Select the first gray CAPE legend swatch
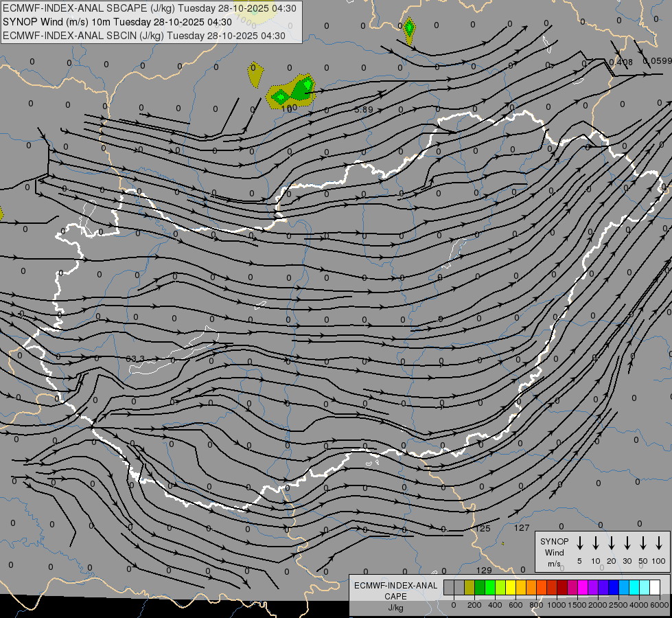 (449, 587)
